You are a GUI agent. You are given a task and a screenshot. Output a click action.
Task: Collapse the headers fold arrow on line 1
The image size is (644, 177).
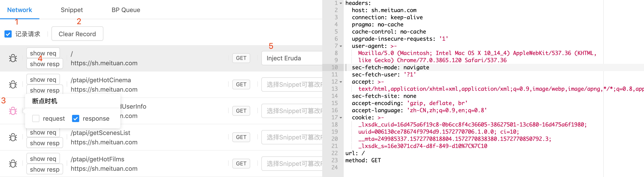coord(341,3)
